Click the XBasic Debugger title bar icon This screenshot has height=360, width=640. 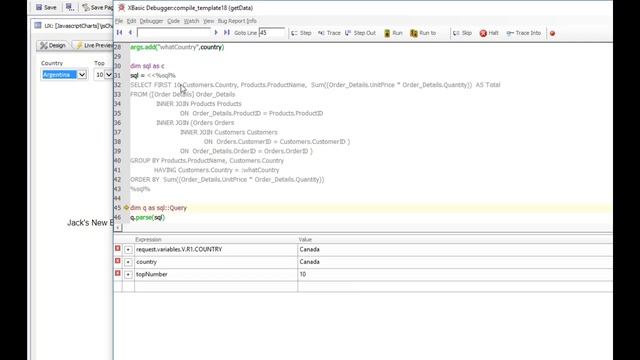pyautogui.click(x=121, y=7)
